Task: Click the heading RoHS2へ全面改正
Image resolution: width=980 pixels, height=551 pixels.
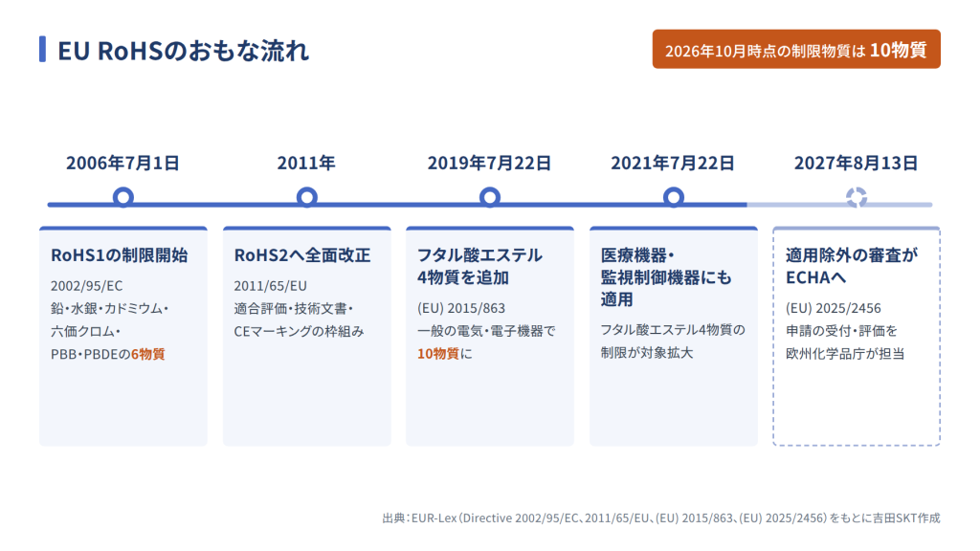Action: (x=302, y=255)
